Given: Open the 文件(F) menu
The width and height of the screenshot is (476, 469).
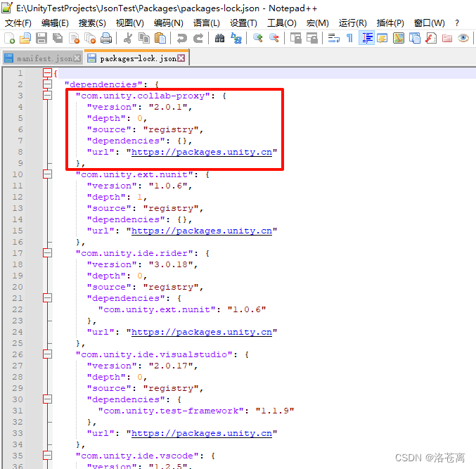Looking at the screenshot, I should click(18, 23).
